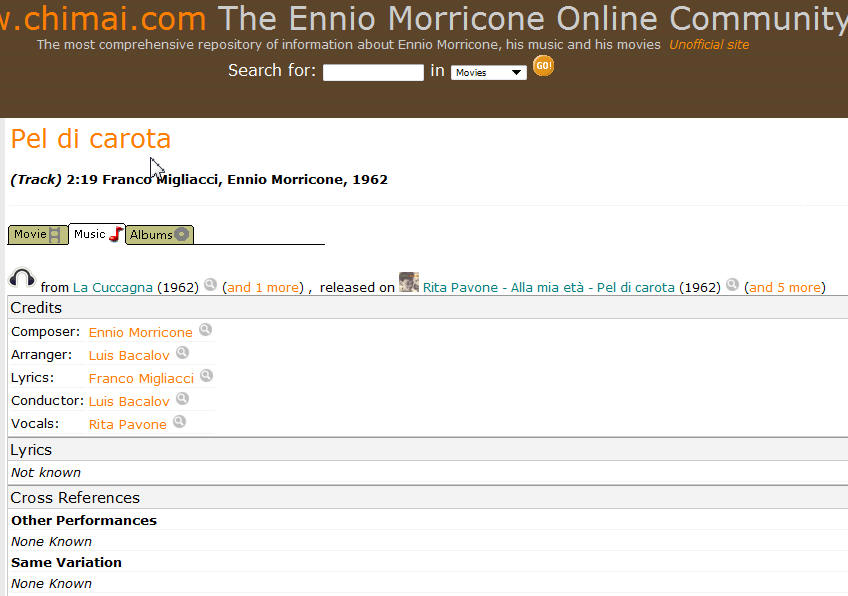
Task: Click the chimai.com site title link
Action: point(103,18)
